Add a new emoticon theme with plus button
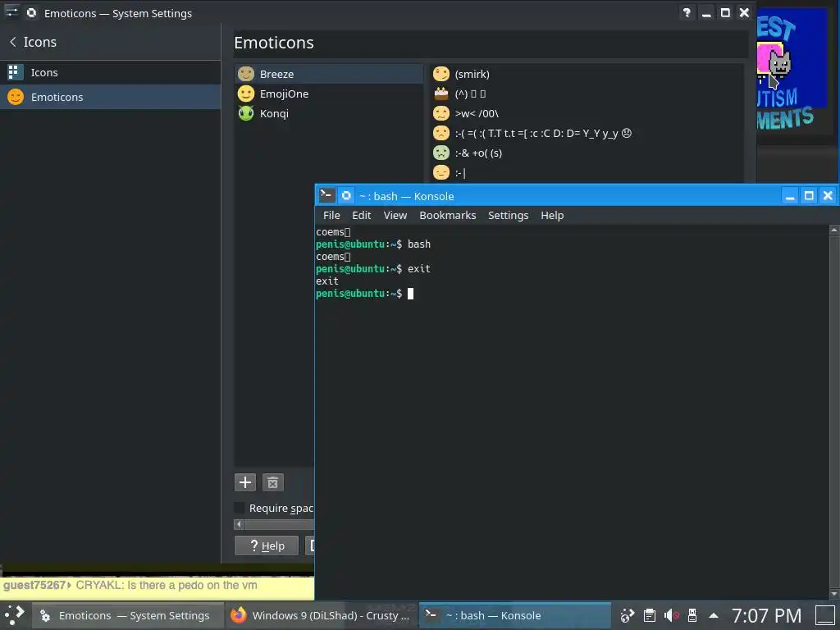The image size is (840, 630). pyautogui.click(x=245, y=482)
